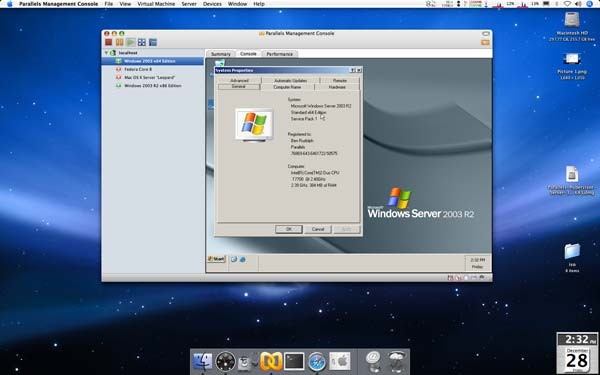The image size is (600, 375).
Task: Close the System Properties dialog
Action: pos(359,70)
